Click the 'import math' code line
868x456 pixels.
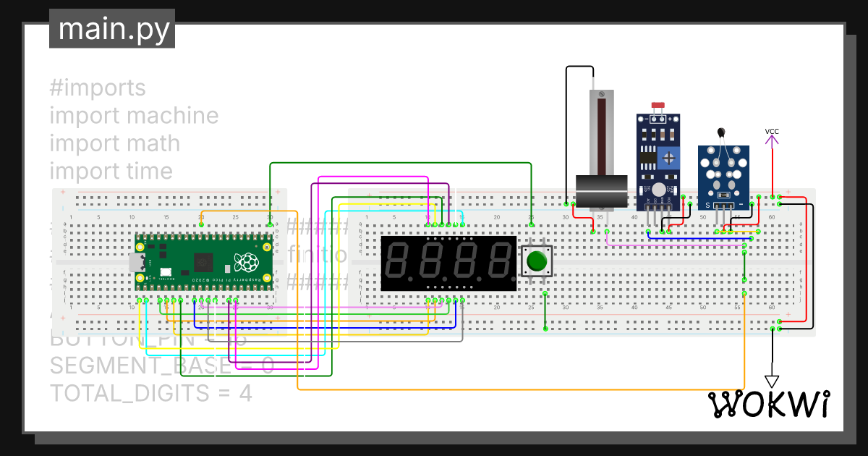point(114,143)
